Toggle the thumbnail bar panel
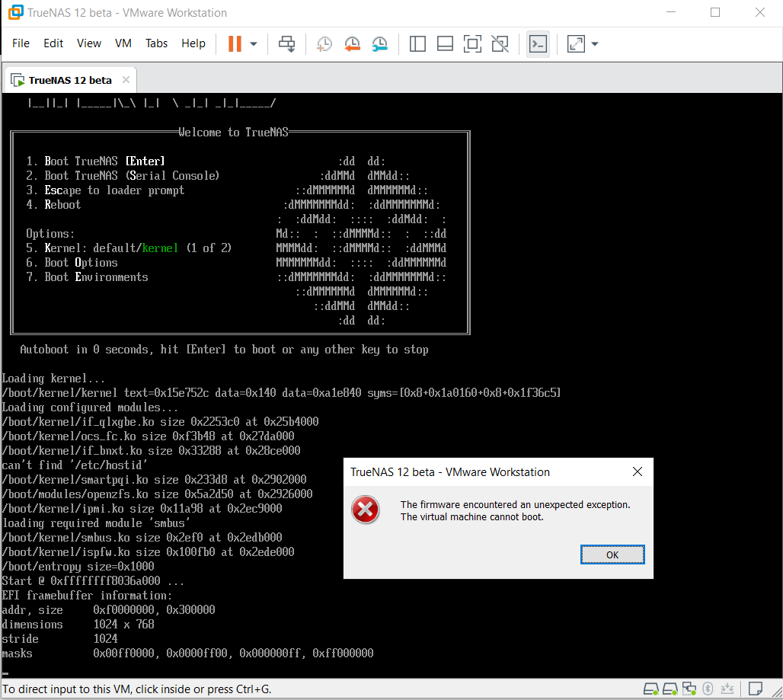The width and height of the screenshot is (783, 700). [x=445, y=44]
